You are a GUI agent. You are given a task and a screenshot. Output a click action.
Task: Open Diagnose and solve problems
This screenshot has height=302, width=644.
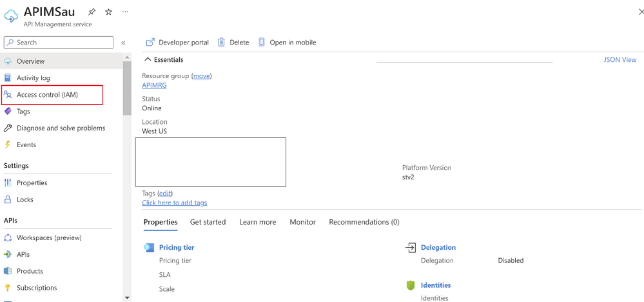tap(61, 128)
